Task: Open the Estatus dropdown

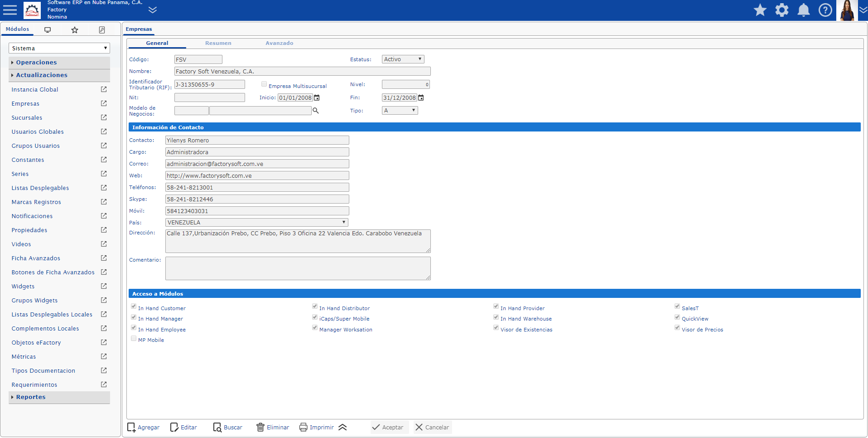Action: click(x=403, y=59)
